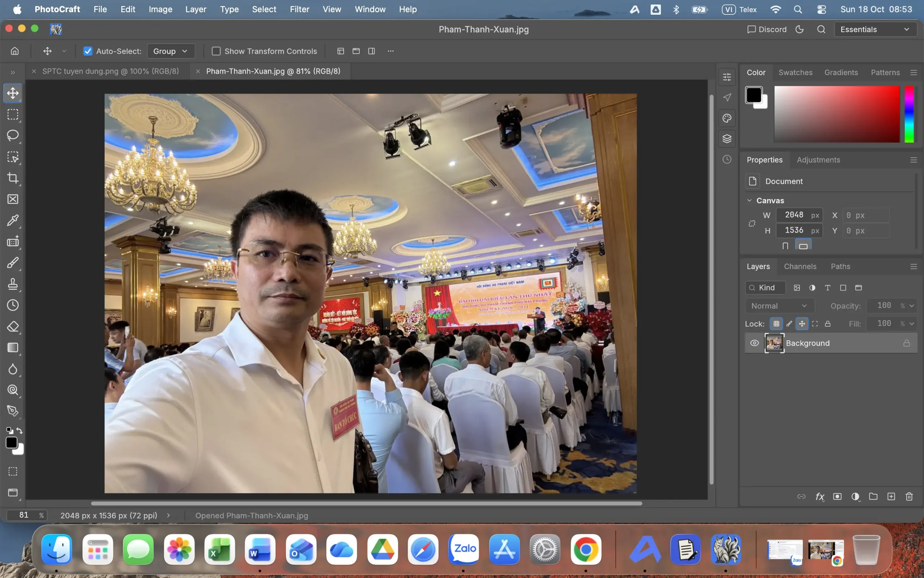Open the Filter menu
The height and width of the screenshot is (578, 924).
[x=299, y=9]
